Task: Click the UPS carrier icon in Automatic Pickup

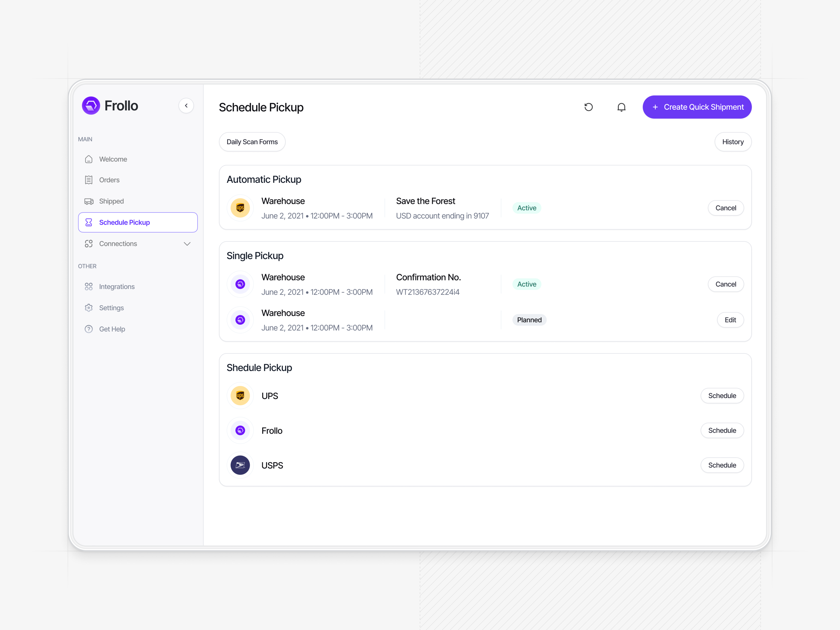Action: click(x=240, y=208)
